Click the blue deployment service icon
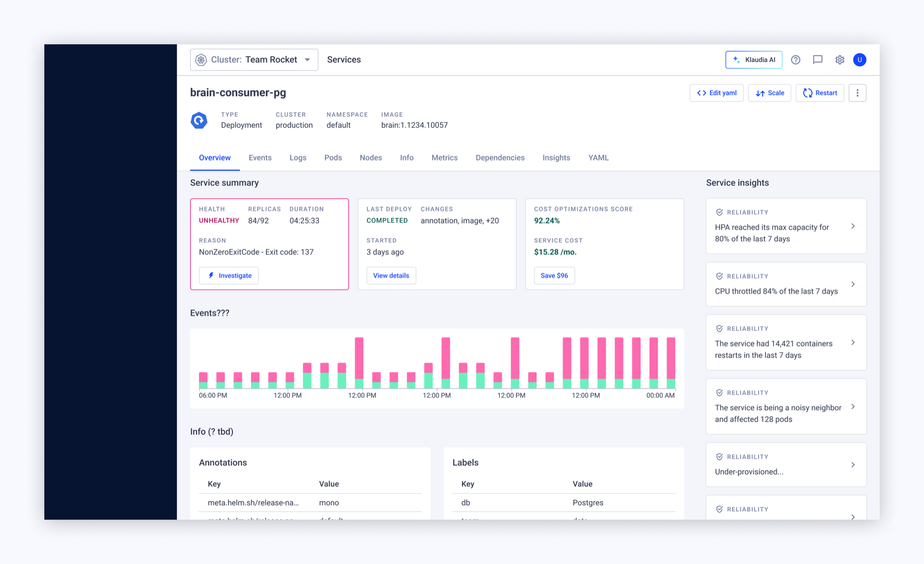The image size is (924, 564). coord(199,121)
